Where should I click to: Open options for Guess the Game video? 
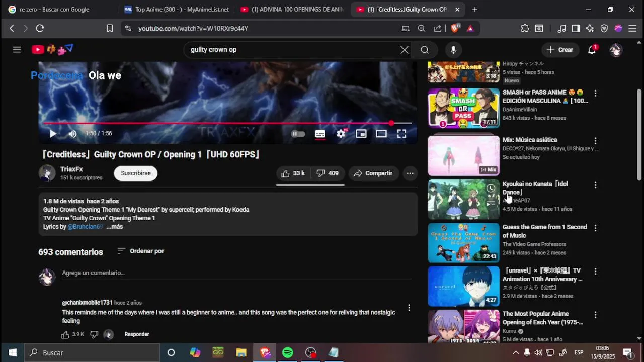click(x=595, y=228)
